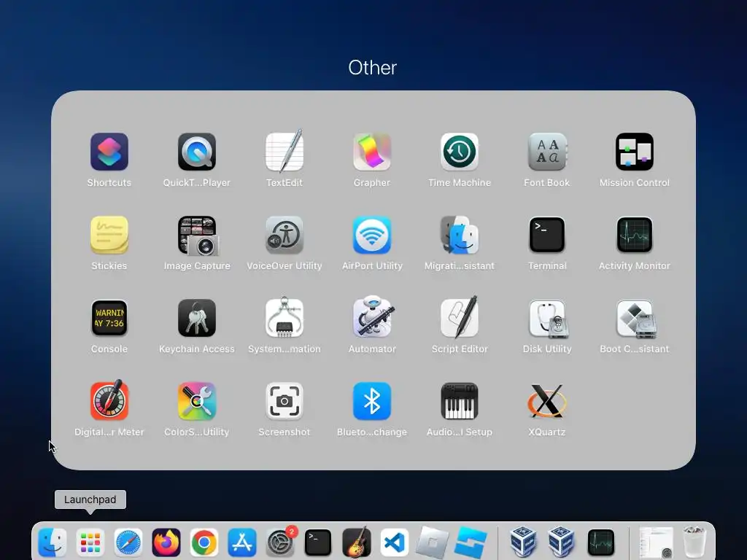Open Migration Assistant
This screenshot has height=560, width=747.
pyautogui.click(x=460, y=236)
